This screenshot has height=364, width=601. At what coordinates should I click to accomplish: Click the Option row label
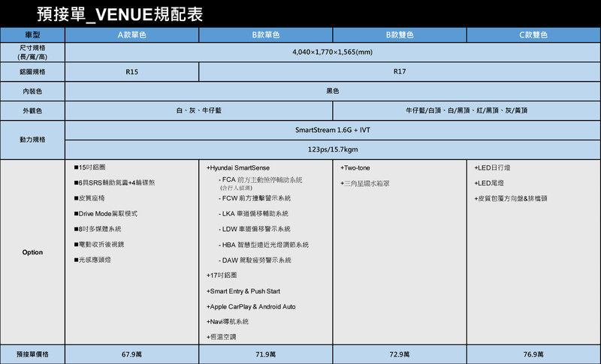point(32,252)
